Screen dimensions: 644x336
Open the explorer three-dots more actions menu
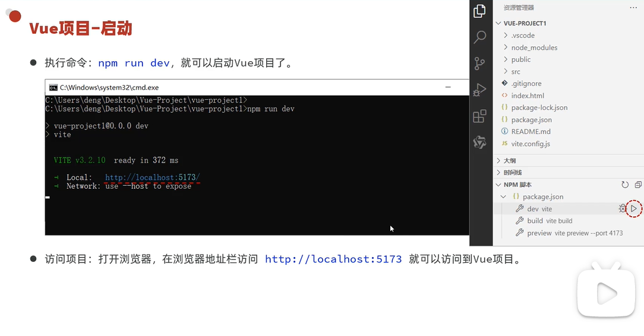point(633,8)
